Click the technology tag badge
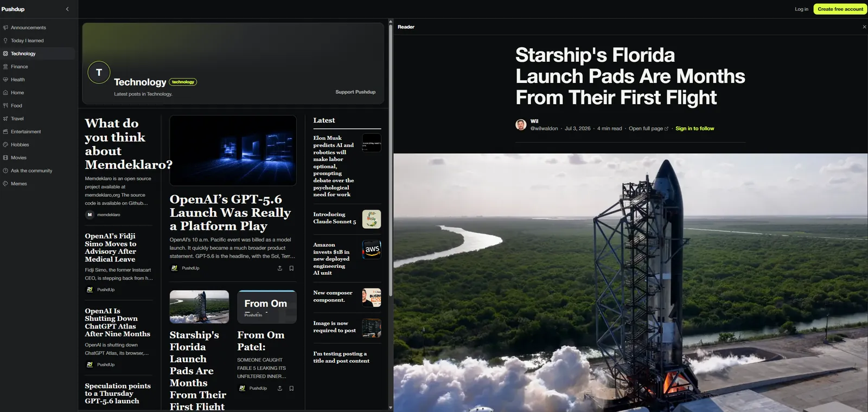This screenshot has height=412, width=868. [x=183, y=82]
